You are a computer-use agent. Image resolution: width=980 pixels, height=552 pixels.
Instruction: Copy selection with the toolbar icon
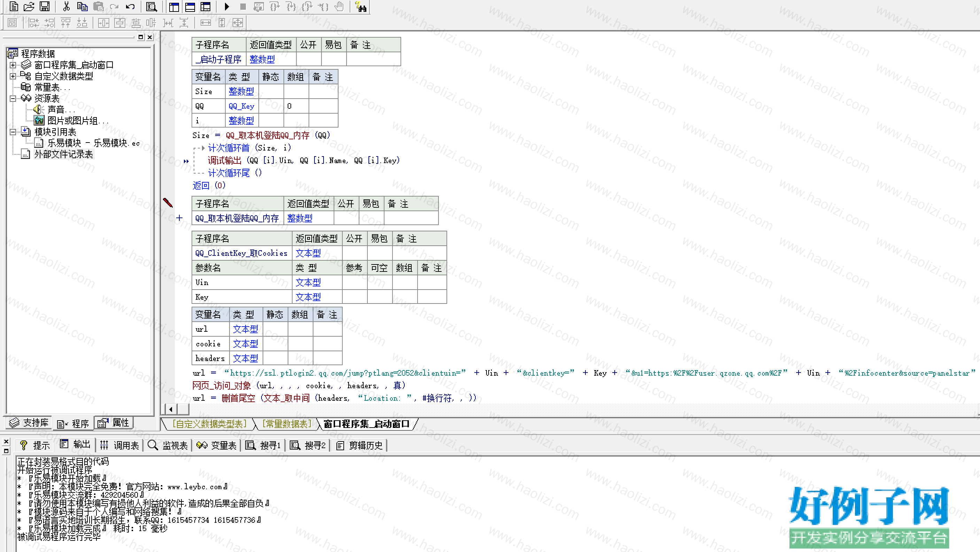(82, 7)
